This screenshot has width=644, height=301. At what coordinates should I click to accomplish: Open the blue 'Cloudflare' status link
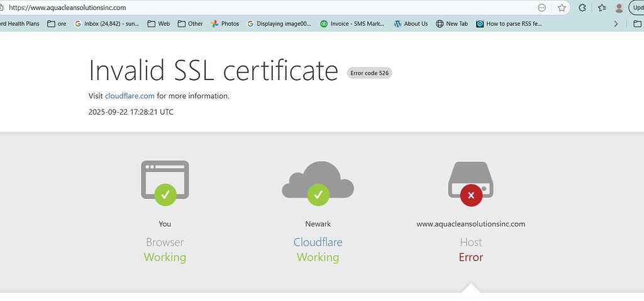point(318,242)
